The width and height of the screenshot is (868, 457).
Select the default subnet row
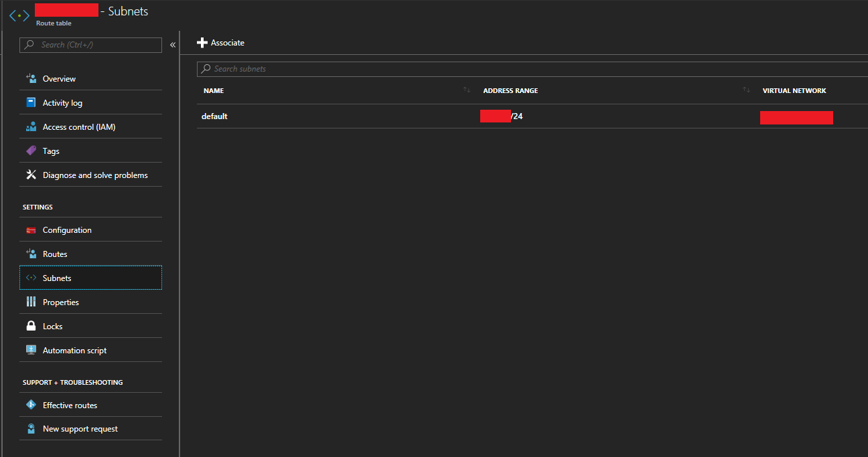532,116
